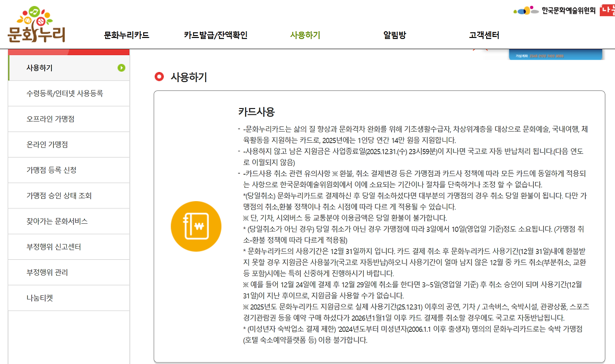Click the note starting with ※ 단, 기차, 시외버스
Viewport: 615px width, 364px height.
pyautogui.click(x=345, y=218)
